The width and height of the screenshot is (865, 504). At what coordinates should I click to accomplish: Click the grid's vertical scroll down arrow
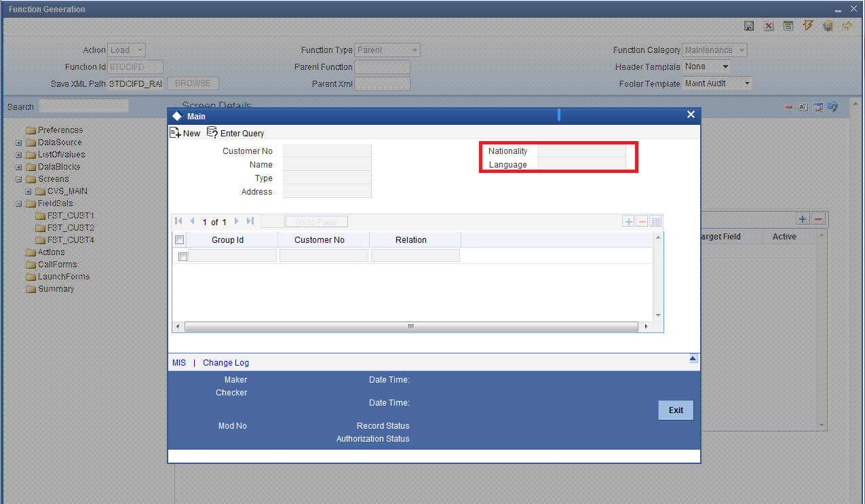[657, 315]
